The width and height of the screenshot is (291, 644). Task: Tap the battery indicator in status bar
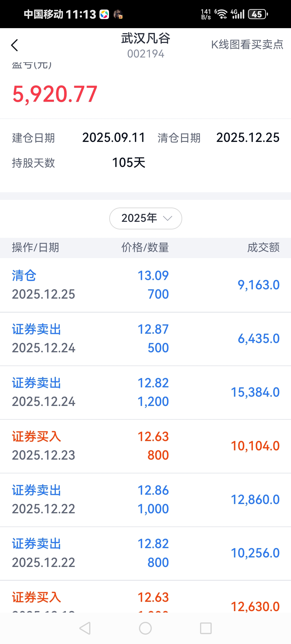point(258,14)
